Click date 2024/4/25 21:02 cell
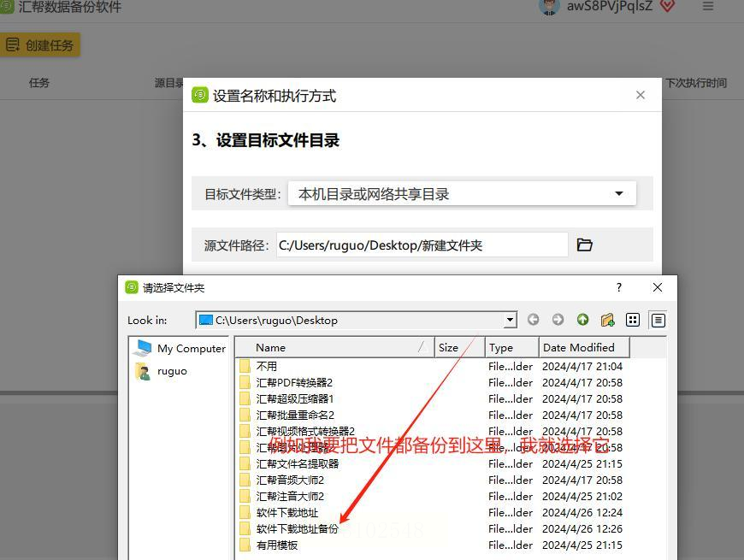This screenshot has width=744, height=560. pyautogui.click(x=582, y=496)
